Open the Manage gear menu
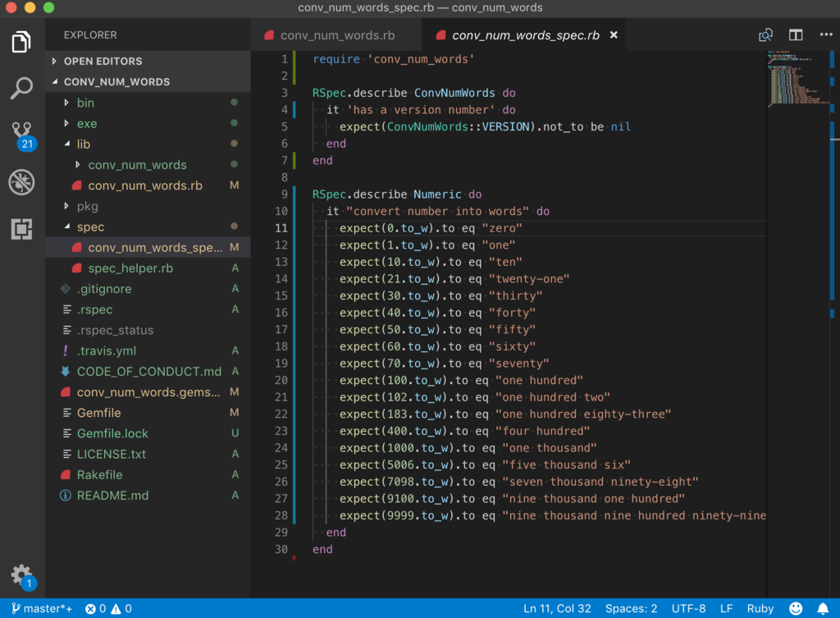The height and width of the screenshot is (618, 840). pyautogui.click(x=22, y=577)
